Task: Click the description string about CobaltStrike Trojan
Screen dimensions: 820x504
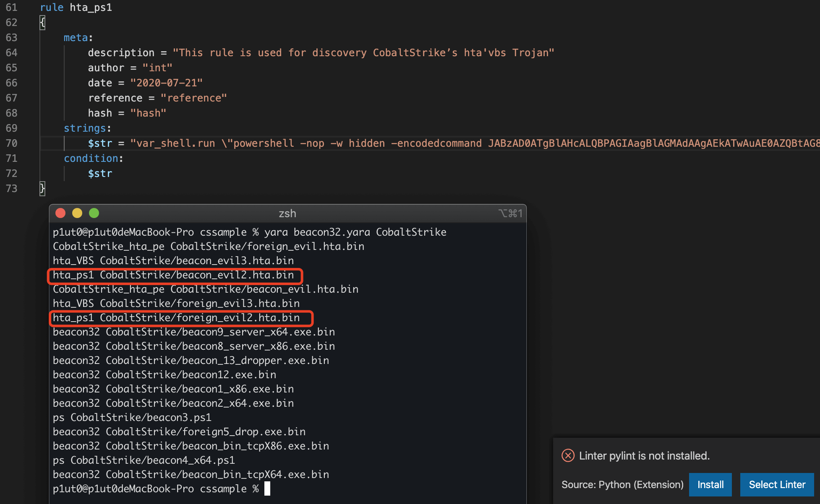Action: [363, 53]
